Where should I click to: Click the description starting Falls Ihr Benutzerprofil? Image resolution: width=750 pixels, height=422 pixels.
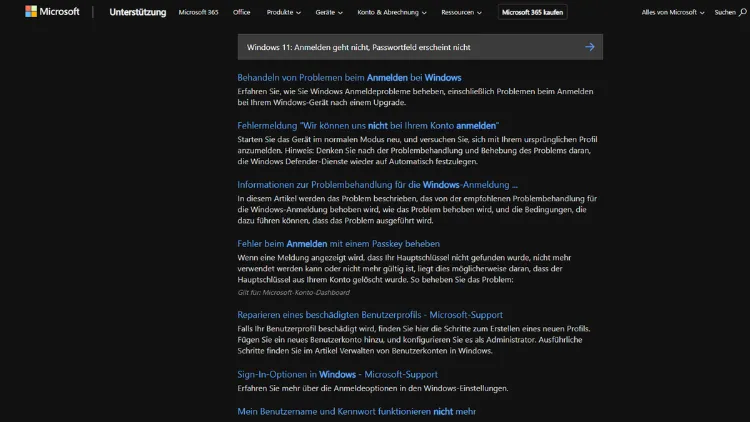414,340
